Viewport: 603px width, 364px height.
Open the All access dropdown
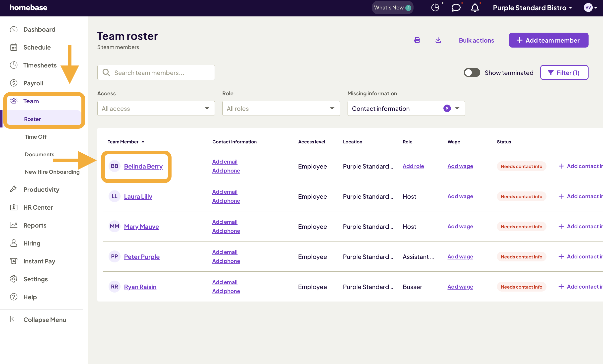(156, 108)
